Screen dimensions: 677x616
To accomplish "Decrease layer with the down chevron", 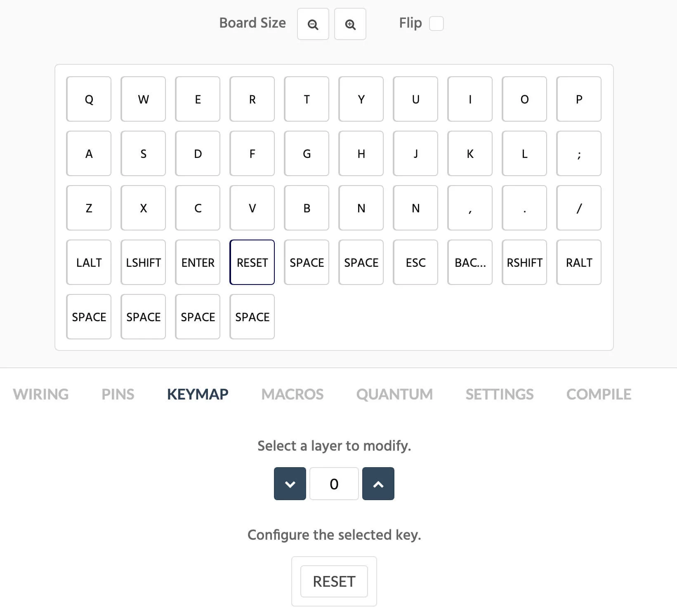I will 290,484.
